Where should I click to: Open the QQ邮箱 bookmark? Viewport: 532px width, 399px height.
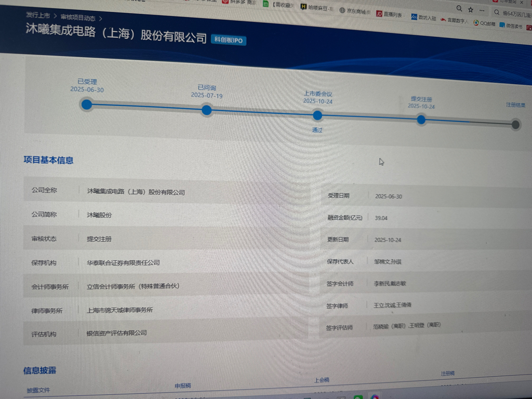click(x=484, y=23)
